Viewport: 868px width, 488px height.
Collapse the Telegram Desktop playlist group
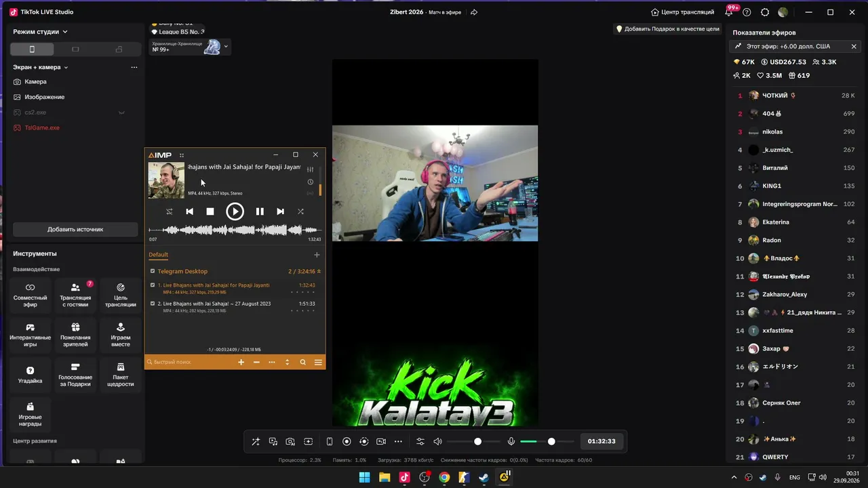(x=319, y=271)
